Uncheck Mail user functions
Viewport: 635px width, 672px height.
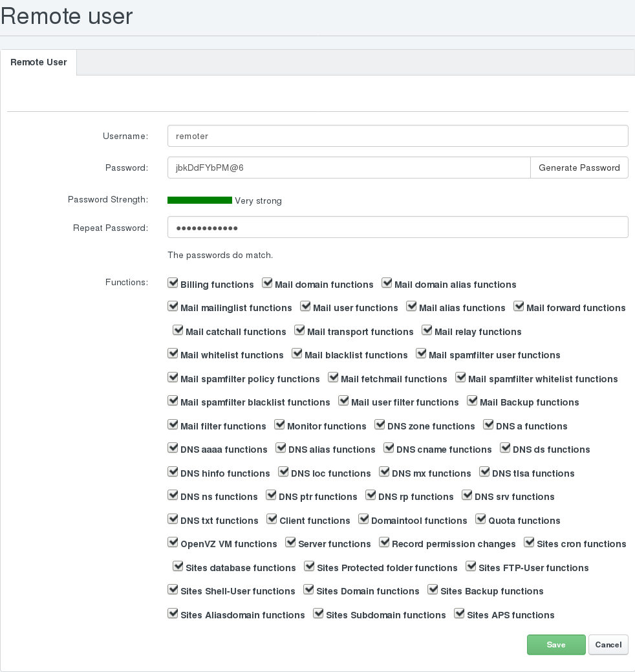[x=305, y=306]
